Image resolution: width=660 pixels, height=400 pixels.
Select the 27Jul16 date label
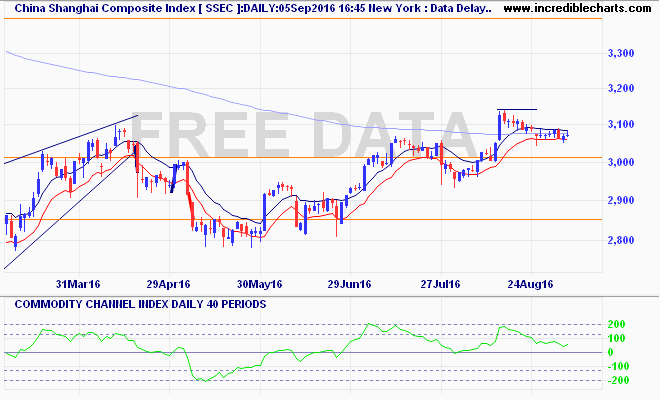click(x=440, y=284)
